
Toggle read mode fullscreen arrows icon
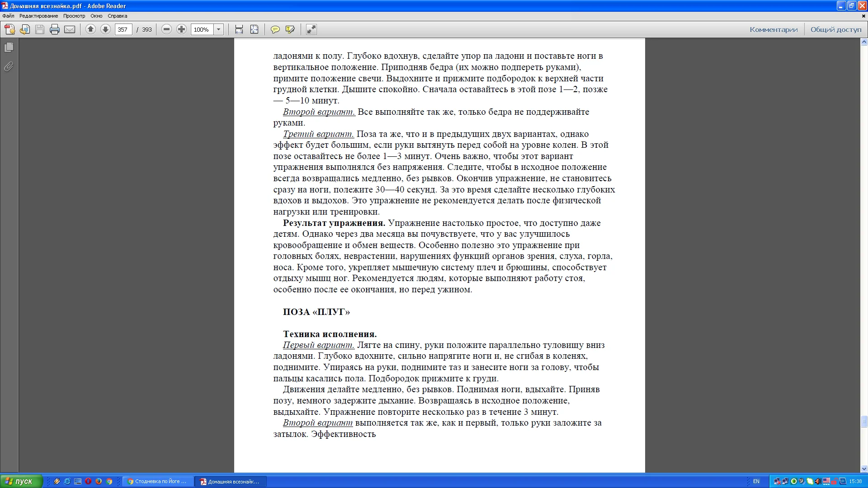pyautogui.click(x=311, y=29)
